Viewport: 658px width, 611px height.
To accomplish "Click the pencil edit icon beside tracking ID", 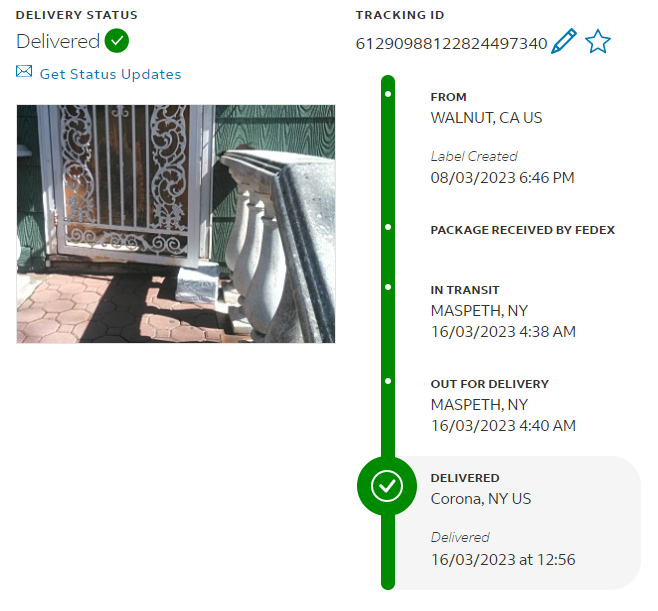I will pos(564,41).
